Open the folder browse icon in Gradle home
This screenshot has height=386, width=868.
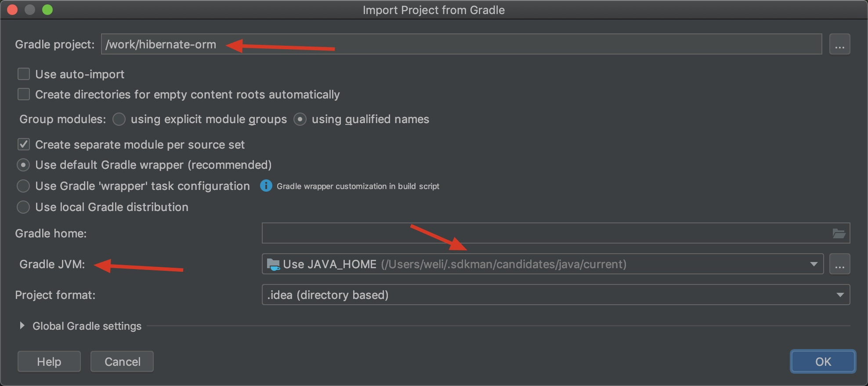click(839, 233)
